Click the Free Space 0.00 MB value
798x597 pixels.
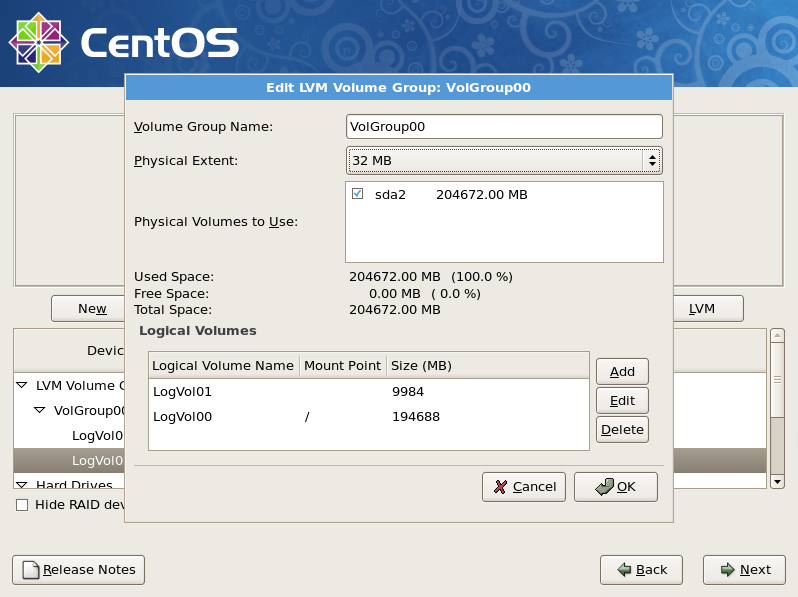(x=394, y=294)
